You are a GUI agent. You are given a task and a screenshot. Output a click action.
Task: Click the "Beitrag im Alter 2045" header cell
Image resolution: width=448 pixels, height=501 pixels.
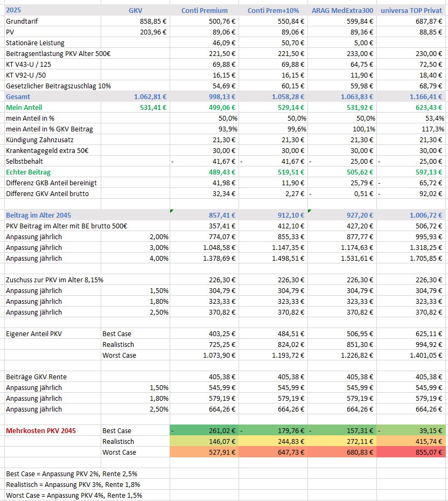40,215
